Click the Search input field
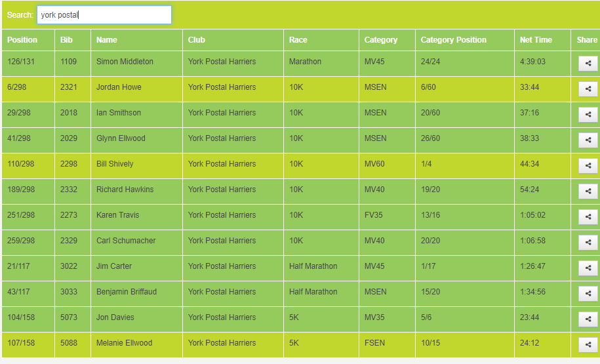The width and height of the screenshot is (600, 364). 104,15
